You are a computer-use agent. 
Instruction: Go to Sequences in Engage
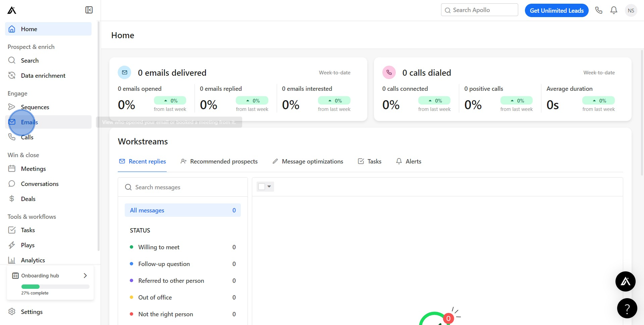(x=48, y=107)
